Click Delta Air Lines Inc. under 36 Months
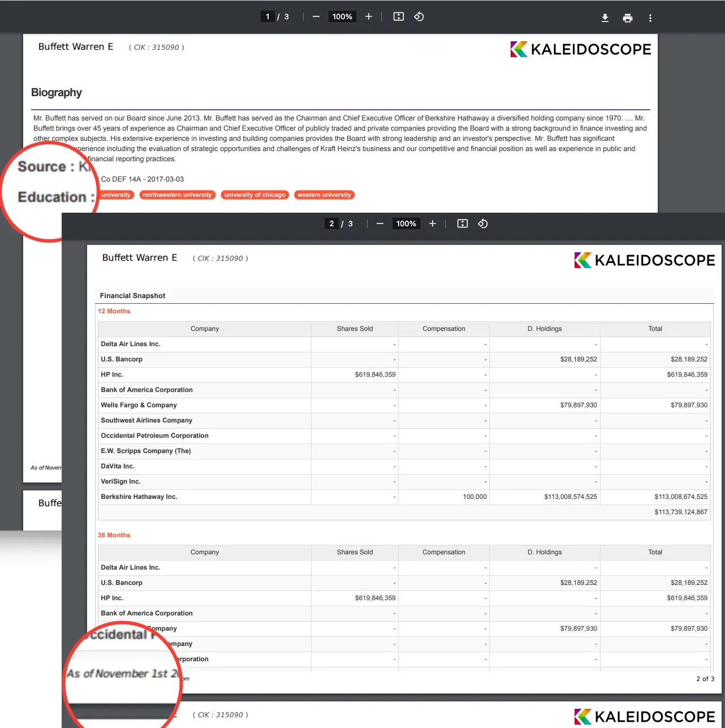Screen dimensions: 725x728 (x=131, y=568)
